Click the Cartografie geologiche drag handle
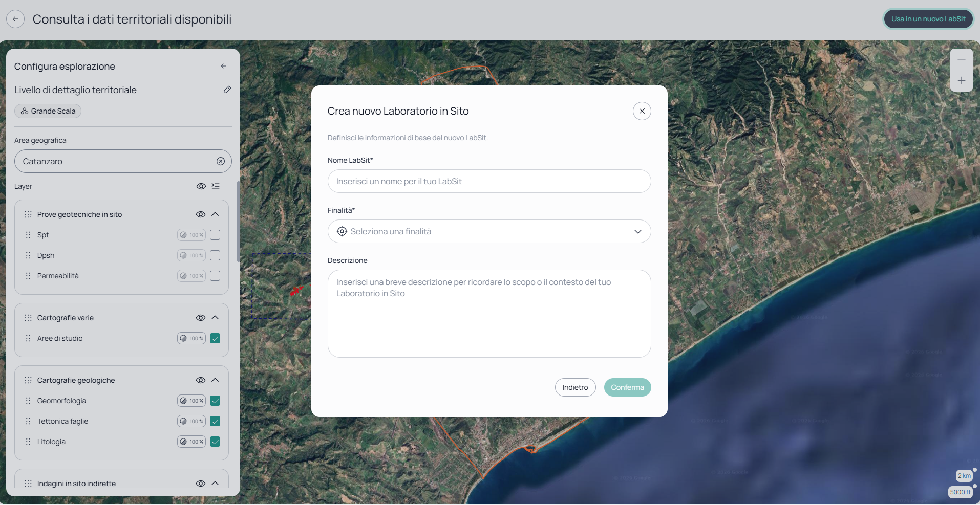Screen dimensions: 980x505 click(x=28, y=380)
